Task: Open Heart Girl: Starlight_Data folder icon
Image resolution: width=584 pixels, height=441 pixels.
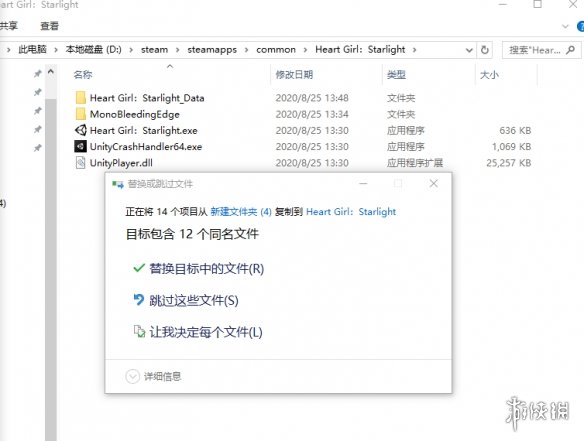Action: click(x=80, y=98)
